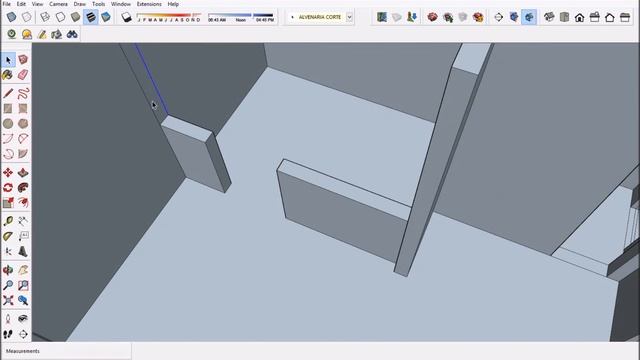Switch to Wireframe style

[x=45, y=17]
